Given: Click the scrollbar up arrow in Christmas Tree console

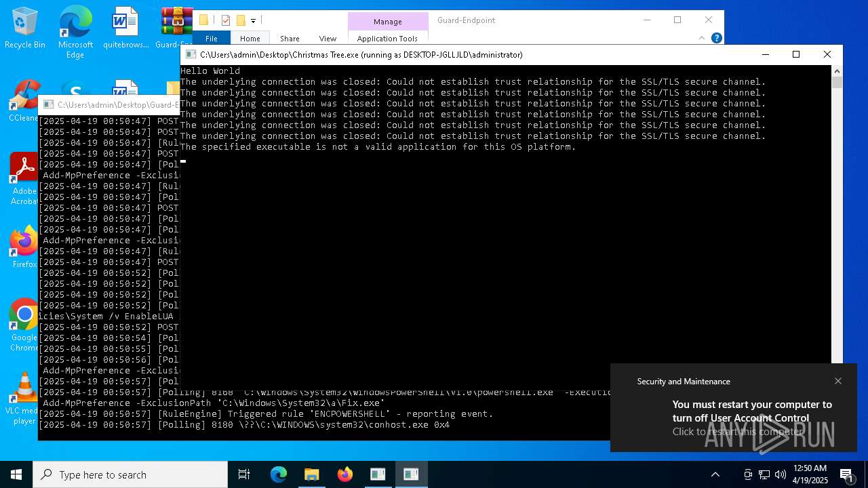Looking at the screenshot, I should click(x=837, y=70).
